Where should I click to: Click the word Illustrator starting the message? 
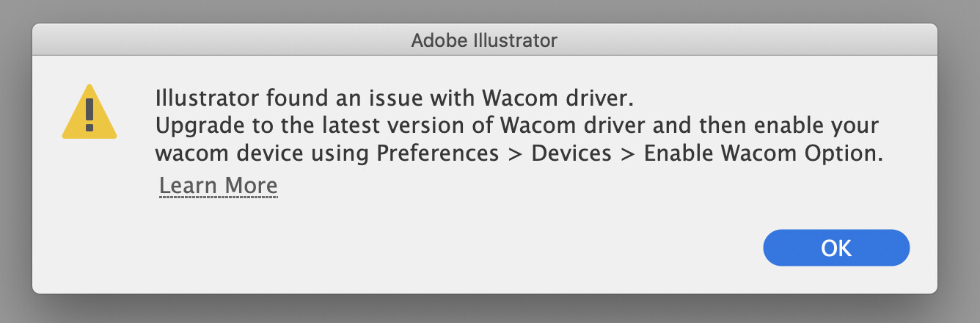pyautogui.click(x=207, y=98)
